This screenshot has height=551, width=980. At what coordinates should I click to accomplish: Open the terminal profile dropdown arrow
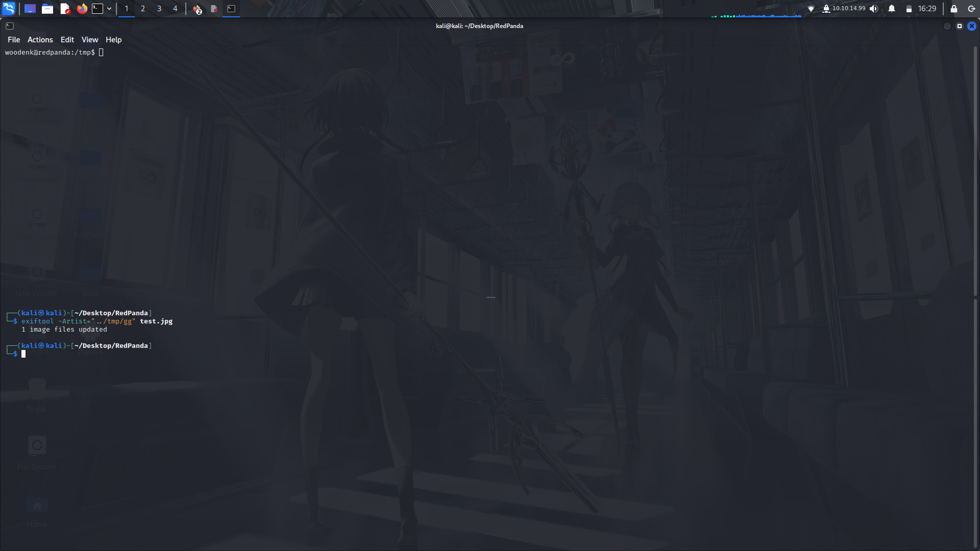click(109, 9)
